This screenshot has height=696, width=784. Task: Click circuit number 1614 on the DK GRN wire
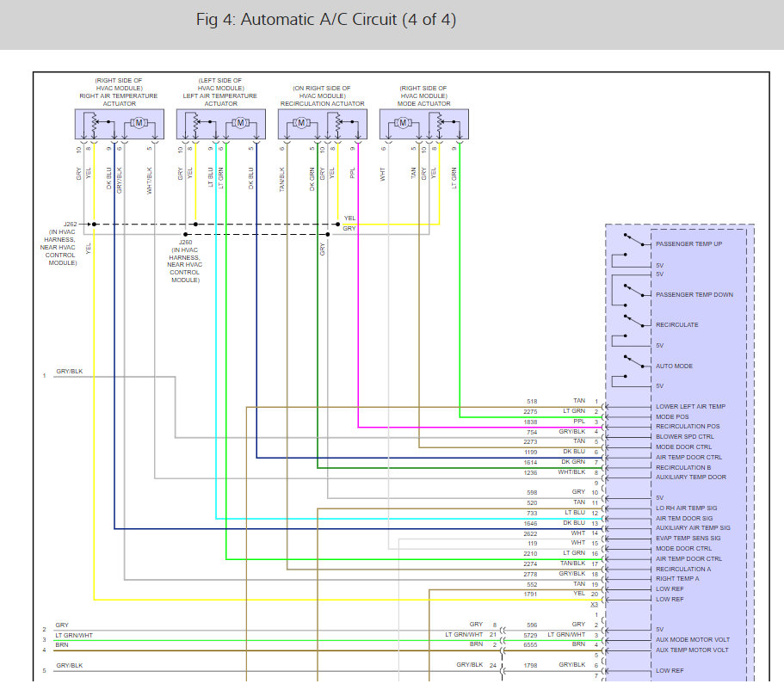pos(530,463)
